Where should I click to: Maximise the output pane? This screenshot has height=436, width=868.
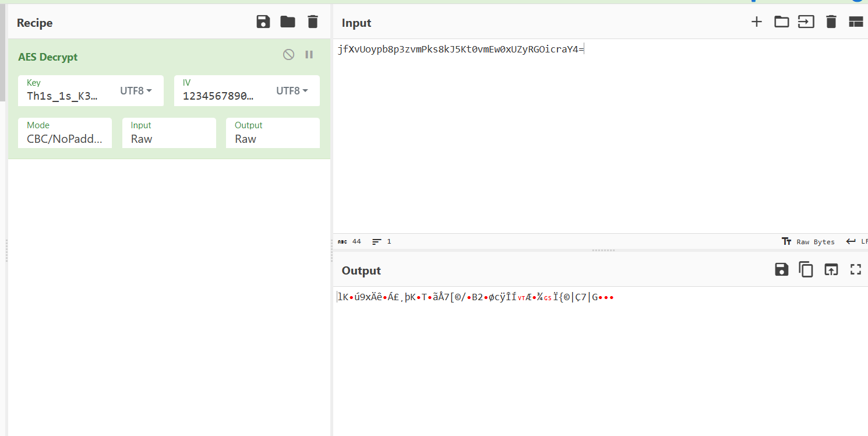click(x=855, y=269)
